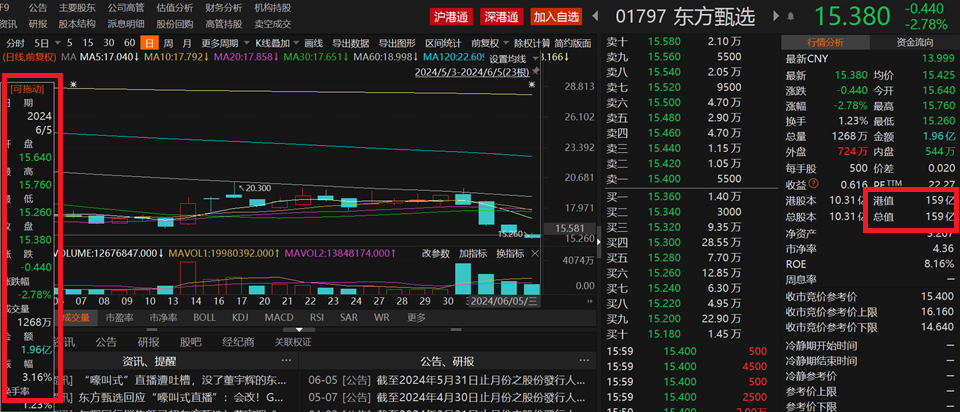Click the 加入自选 button

click(x=555, y=17)
